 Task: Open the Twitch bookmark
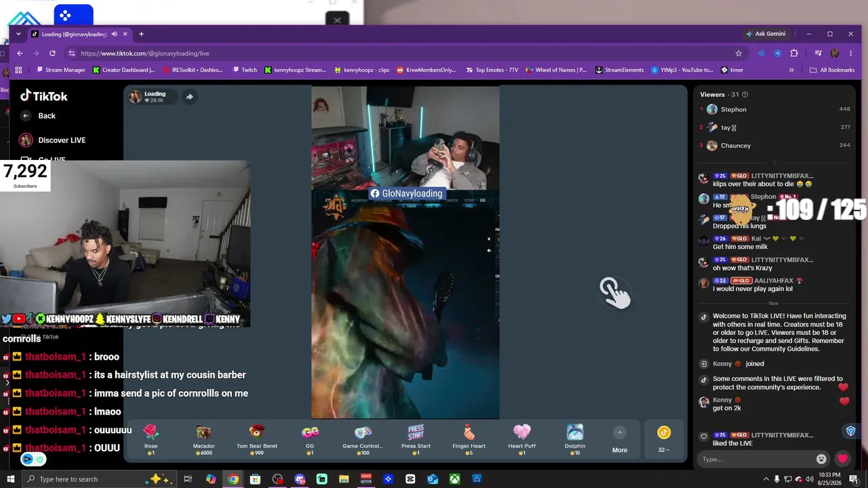click(245, 70)
